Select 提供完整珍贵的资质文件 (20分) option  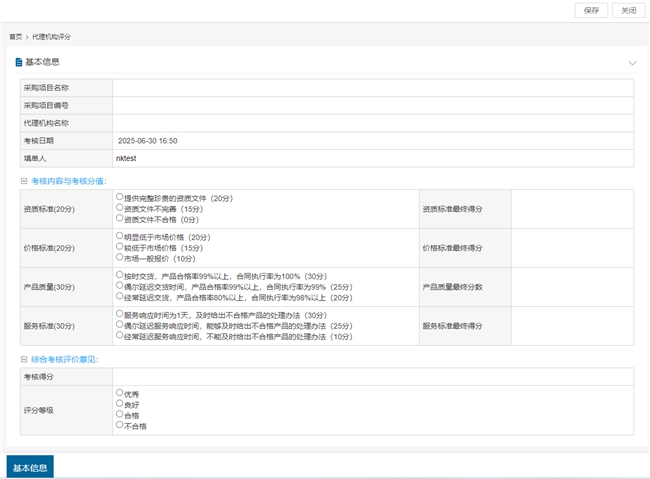(x=120, y=197)
